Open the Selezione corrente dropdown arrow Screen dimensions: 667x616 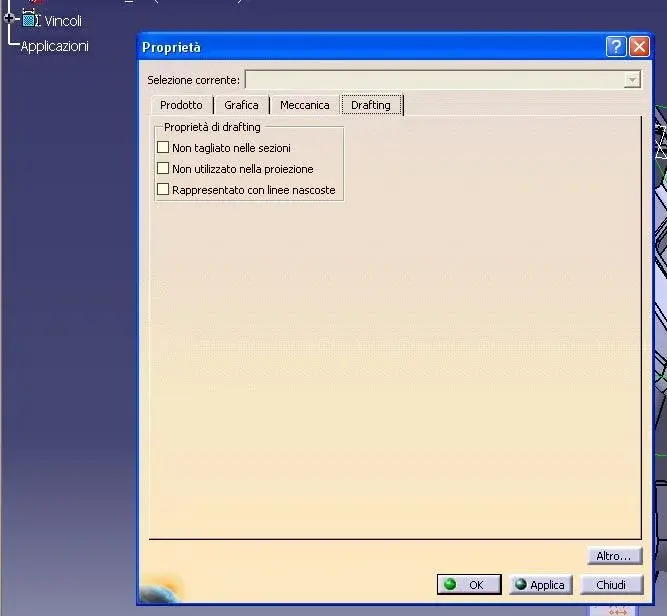(x=632, y=80)
